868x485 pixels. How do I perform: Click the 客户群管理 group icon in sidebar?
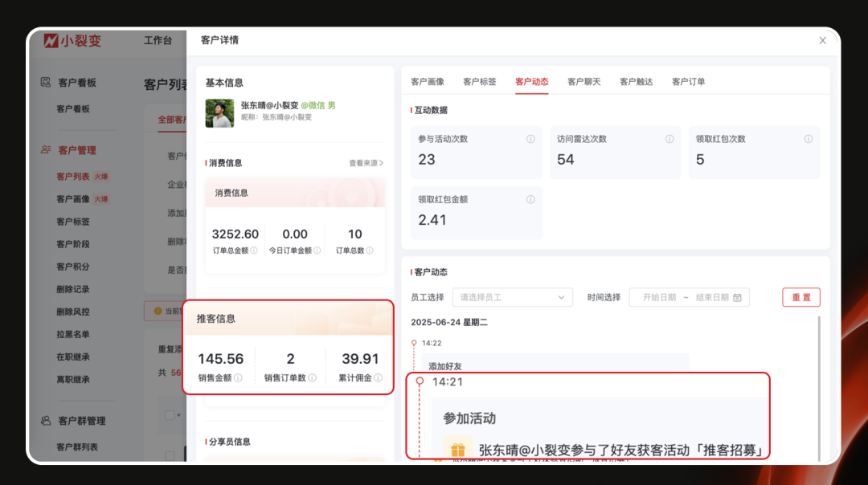pos(44,421)
